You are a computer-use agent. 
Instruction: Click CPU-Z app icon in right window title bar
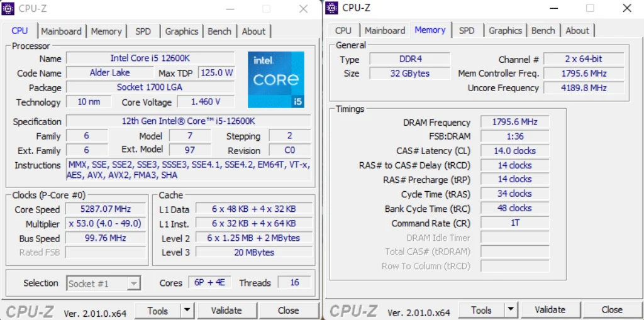(332, 8)
